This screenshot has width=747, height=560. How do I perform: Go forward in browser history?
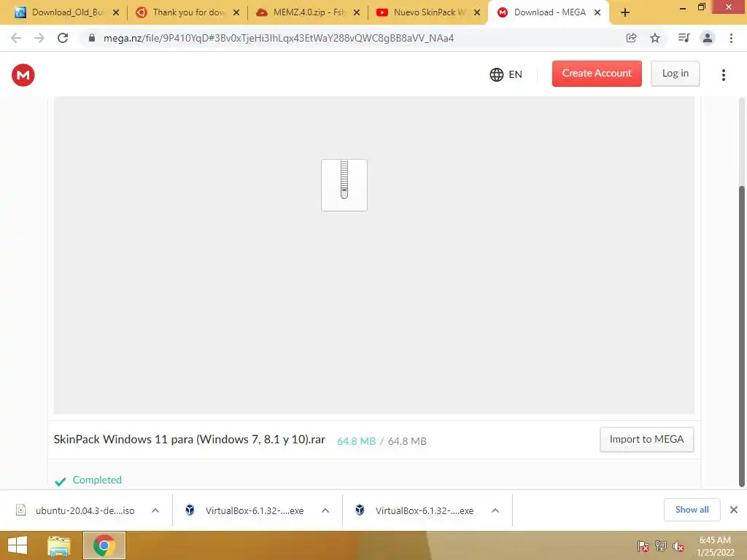coord(39,38)
